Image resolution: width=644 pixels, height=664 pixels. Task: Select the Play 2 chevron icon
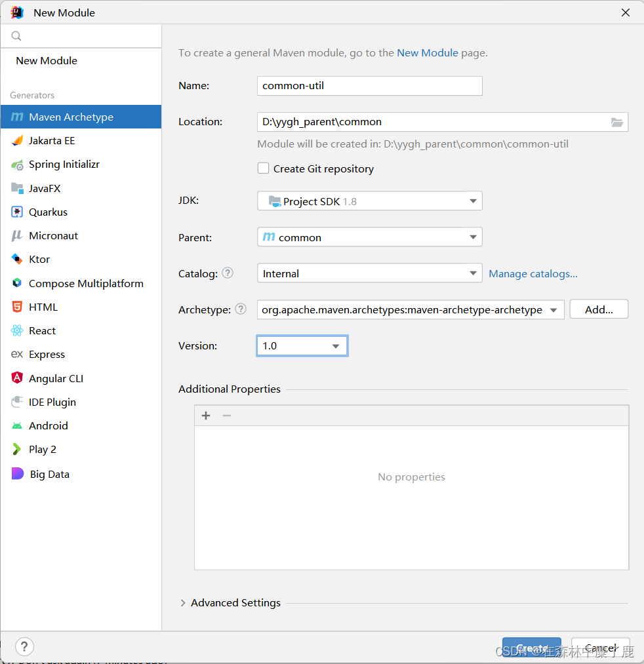coord(17,449)
